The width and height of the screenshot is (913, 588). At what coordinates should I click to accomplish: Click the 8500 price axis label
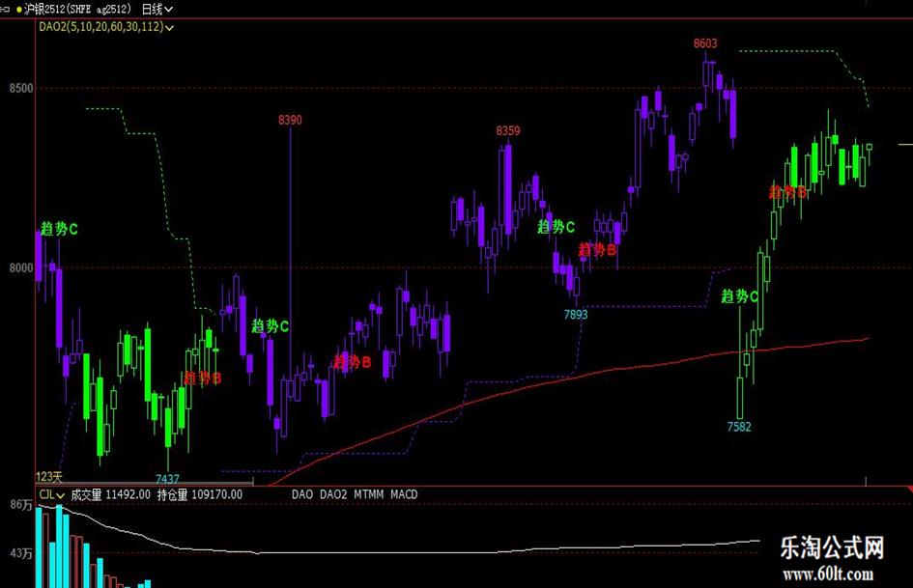click(x=21, y=89)
